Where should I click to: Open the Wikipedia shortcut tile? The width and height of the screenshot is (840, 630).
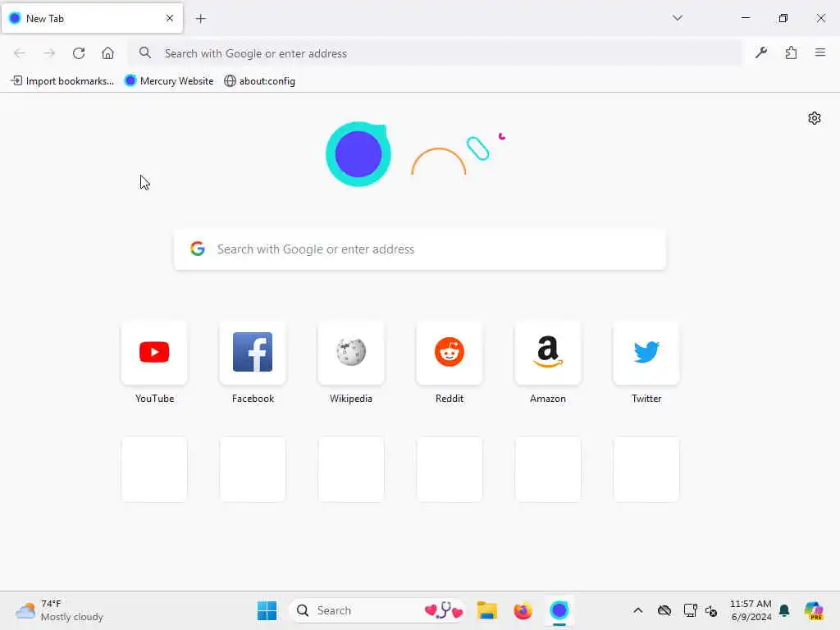coord(351,353)
